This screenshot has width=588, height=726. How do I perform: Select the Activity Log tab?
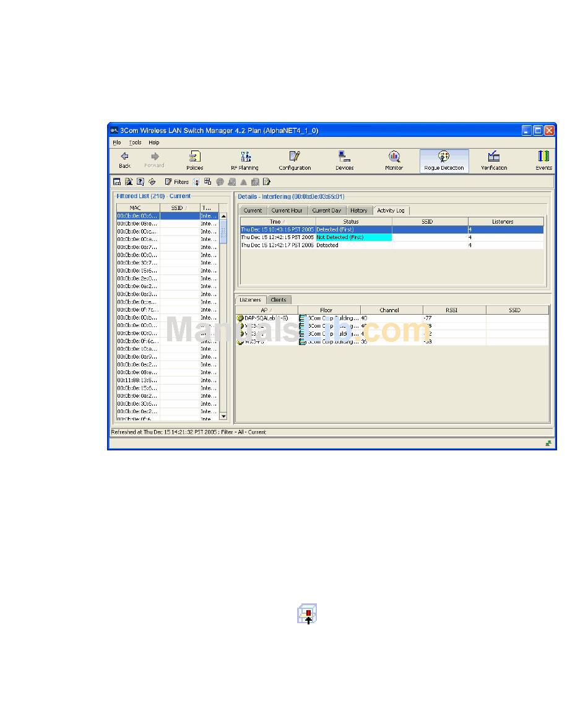(x=391, y=210)
